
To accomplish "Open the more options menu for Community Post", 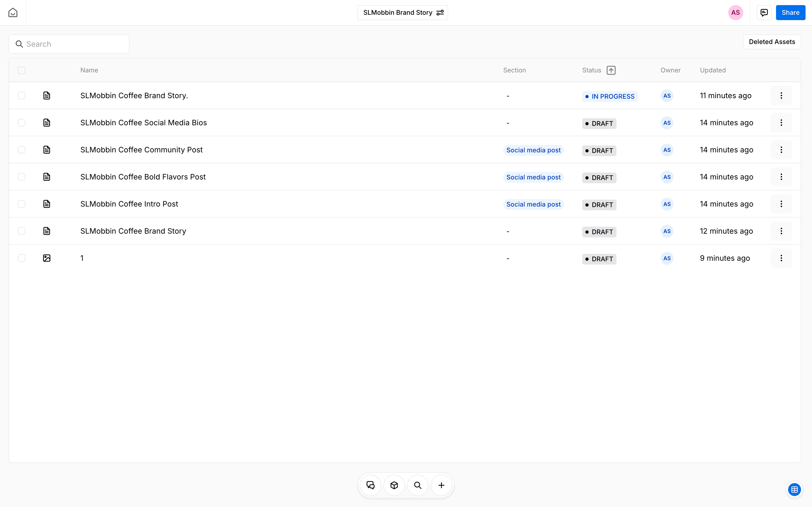I will coord(781,150).
